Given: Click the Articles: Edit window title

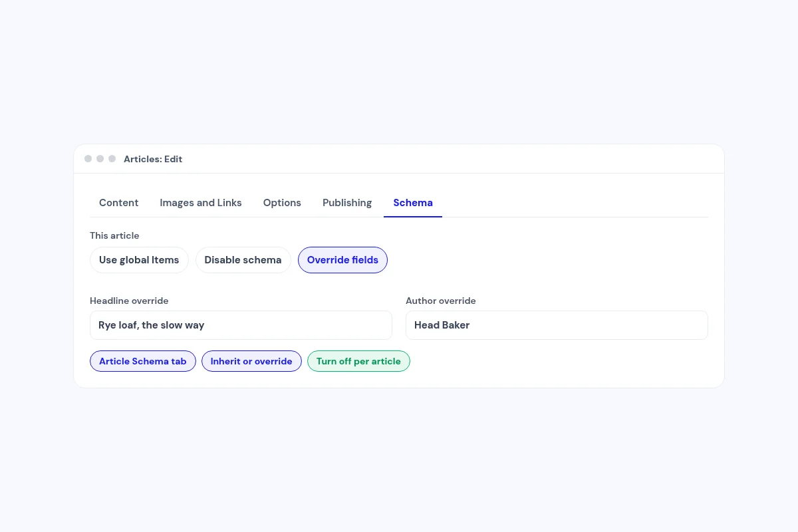Looking at the screenshot, I should click(153, 159).
